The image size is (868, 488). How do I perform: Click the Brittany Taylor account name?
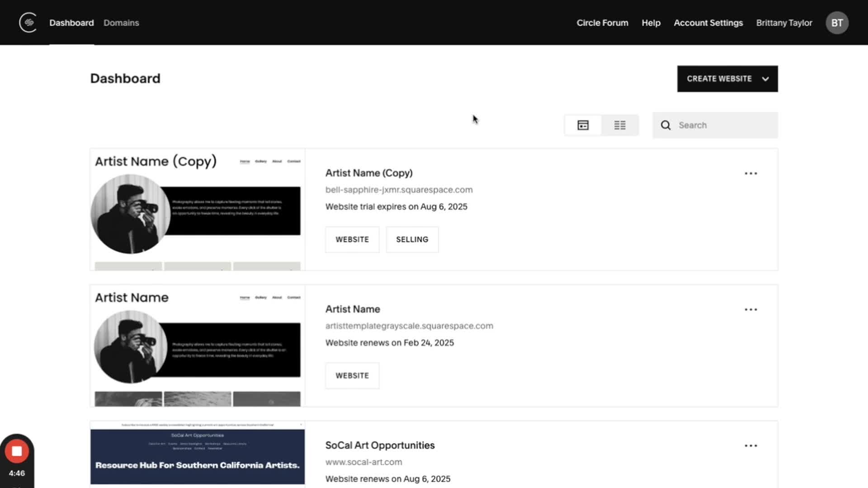coord(784,23)
